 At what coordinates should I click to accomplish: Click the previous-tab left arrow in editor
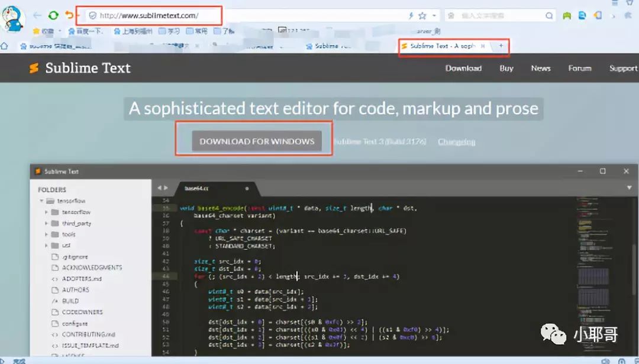(x=159, y=188)
